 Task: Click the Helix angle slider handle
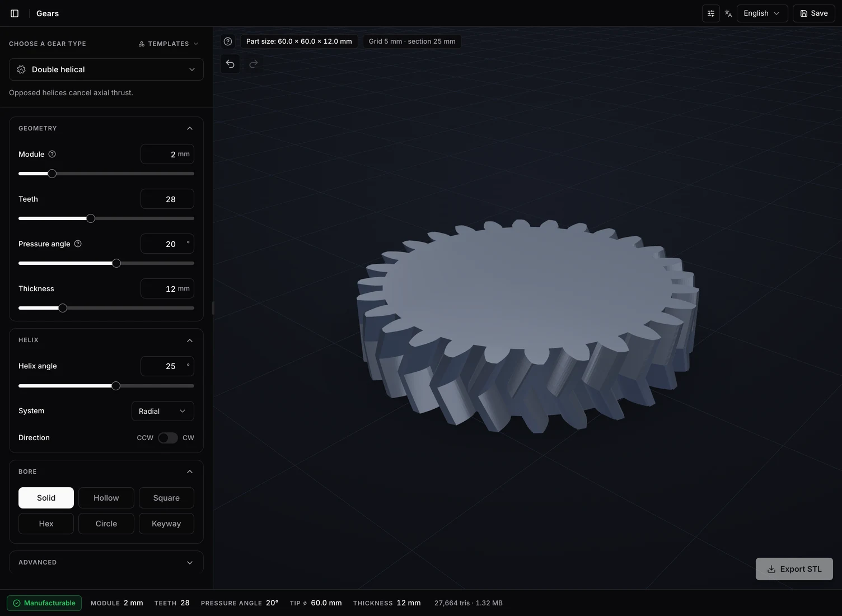pyautogui.click(x=116, y=386)
